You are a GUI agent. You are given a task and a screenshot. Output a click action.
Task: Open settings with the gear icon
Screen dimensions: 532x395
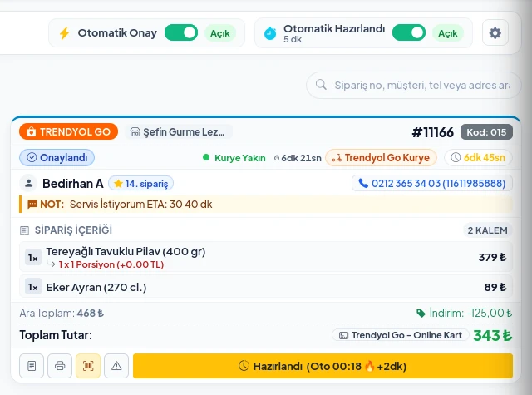point(495,33)
